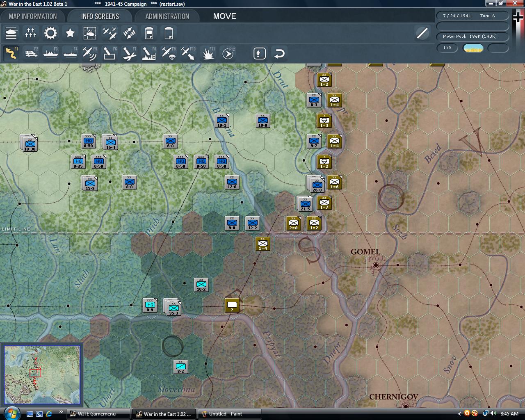525x420 pixels.
Task: Select cyan HQ unit 0-9
Action: point(150,305)
